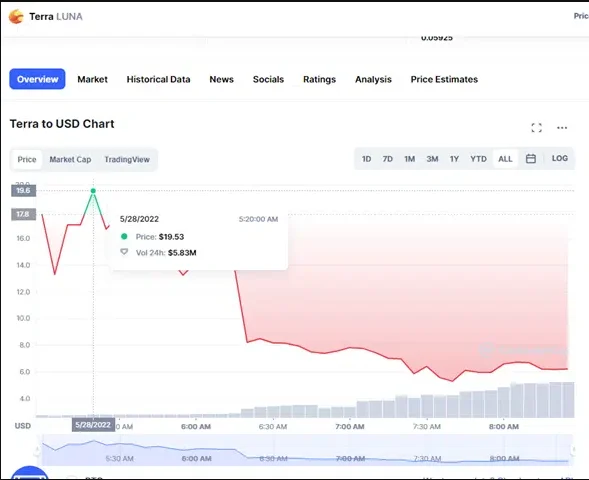
Task: Switch to the Market tab
Action: [92, 79]
